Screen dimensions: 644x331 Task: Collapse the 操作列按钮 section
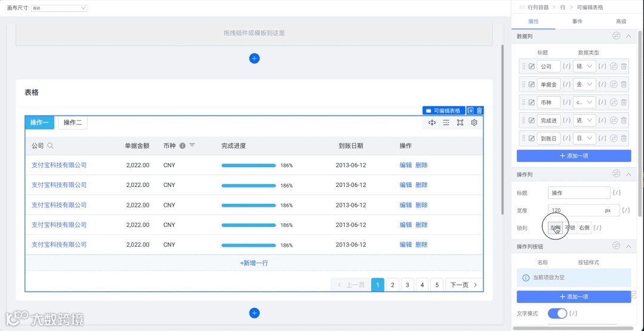(628, 246)
